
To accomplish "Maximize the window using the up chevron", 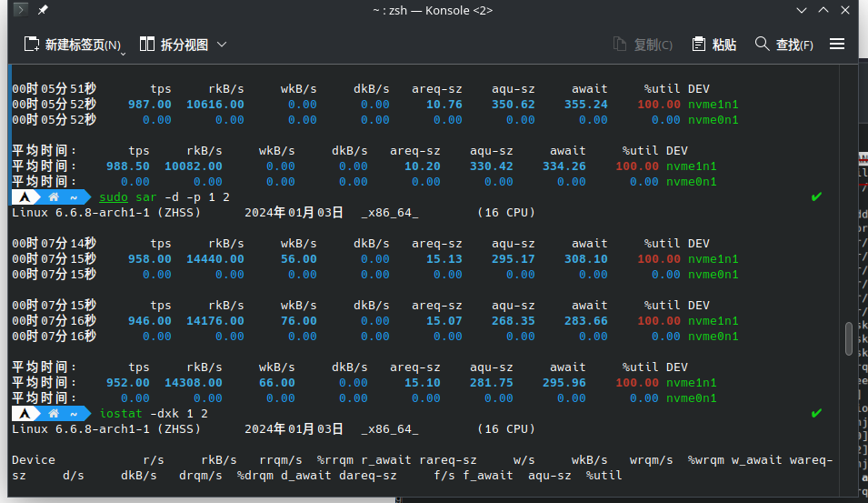I will click(823, 10).
